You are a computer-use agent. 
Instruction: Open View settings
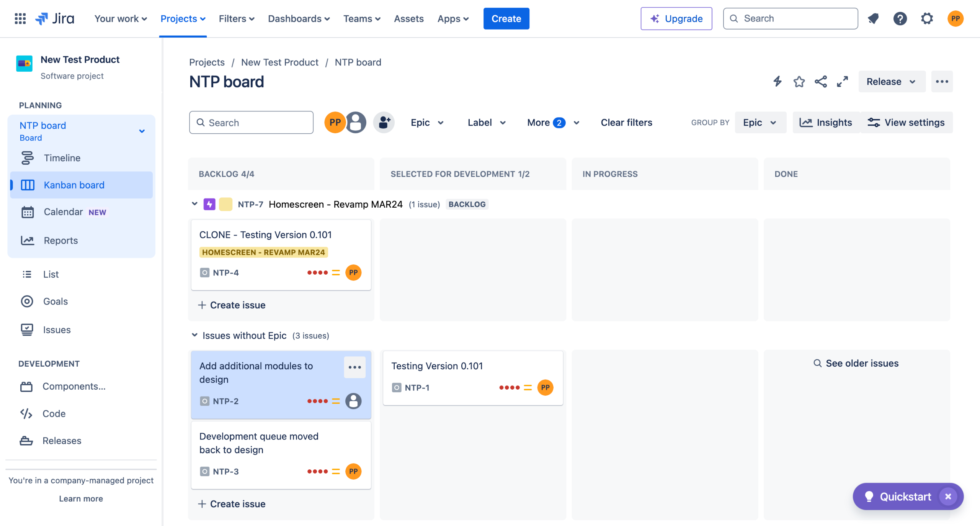point(906,123)
